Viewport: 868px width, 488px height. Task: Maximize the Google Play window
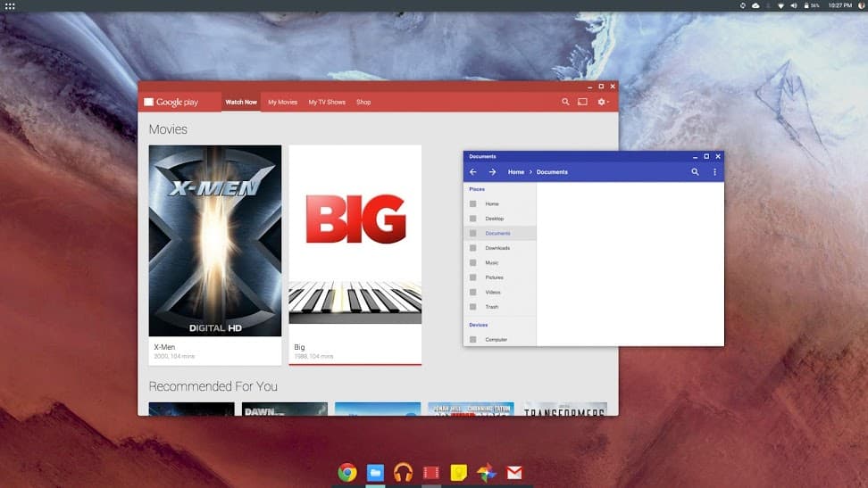[601, 87]
